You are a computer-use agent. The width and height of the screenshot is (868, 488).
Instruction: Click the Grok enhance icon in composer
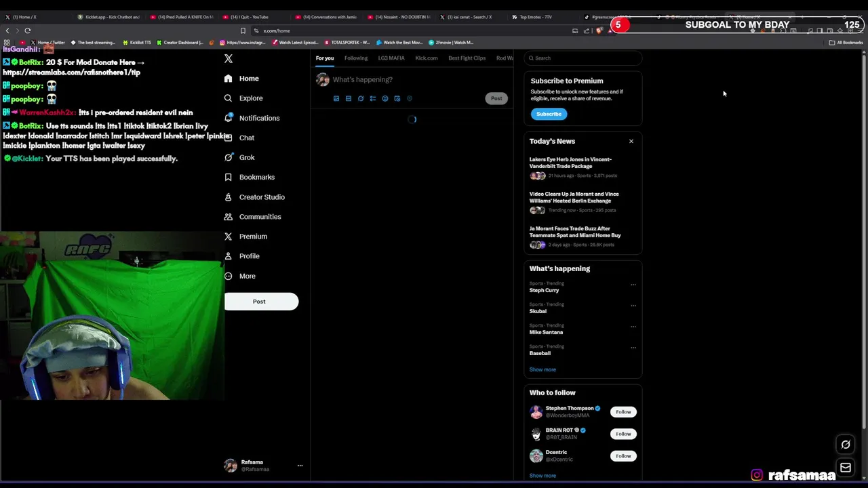point(361,98)
